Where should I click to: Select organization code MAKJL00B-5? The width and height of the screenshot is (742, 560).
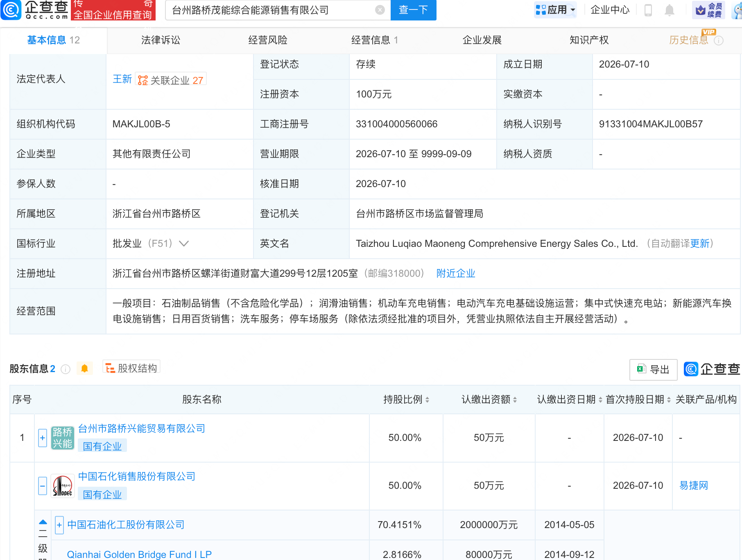pos(141,124)
